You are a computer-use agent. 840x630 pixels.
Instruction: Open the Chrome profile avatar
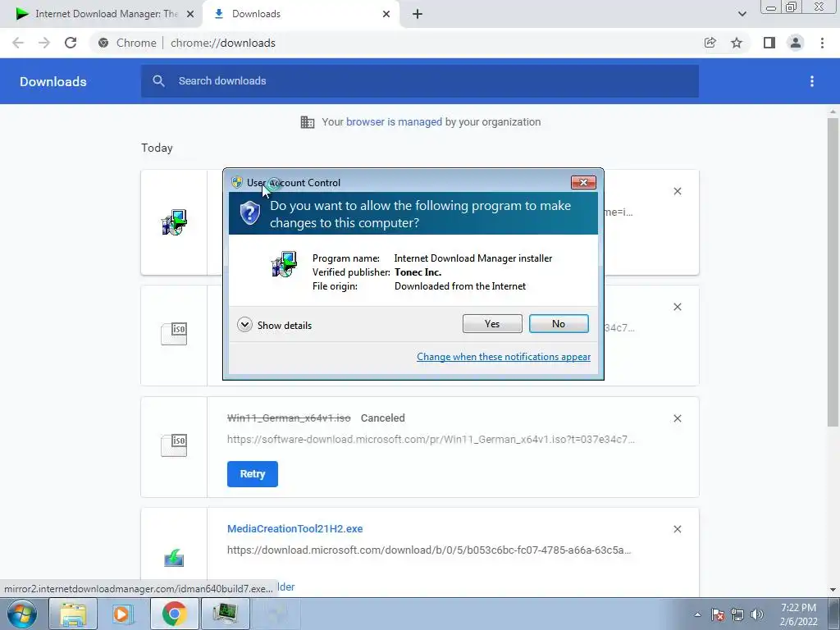point(796,43)
